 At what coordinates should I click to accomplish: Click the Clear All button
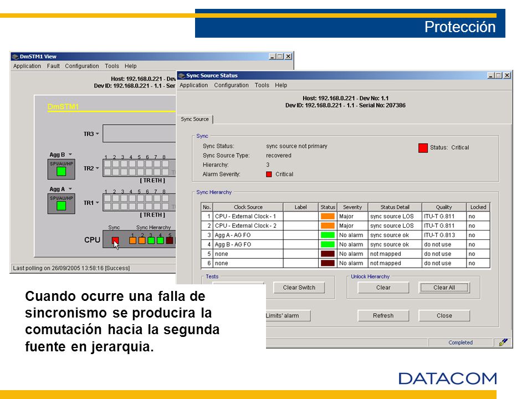point(444,288)
